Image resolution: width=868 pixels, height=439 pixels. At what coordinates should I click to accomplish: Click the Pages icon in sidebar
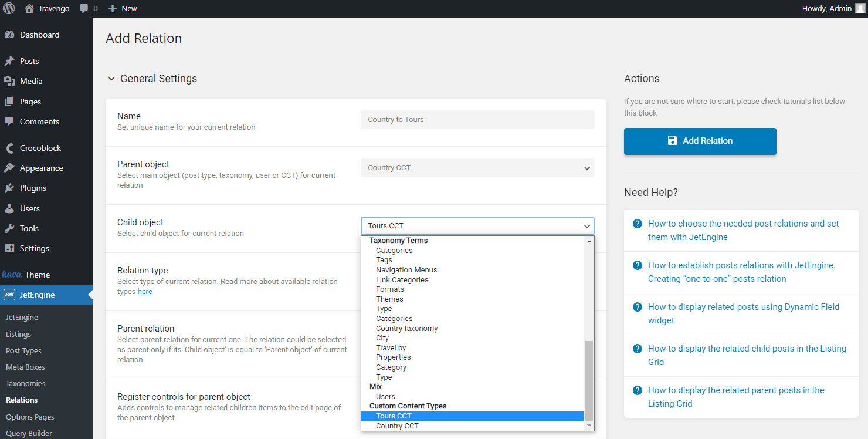click(9, 102)
